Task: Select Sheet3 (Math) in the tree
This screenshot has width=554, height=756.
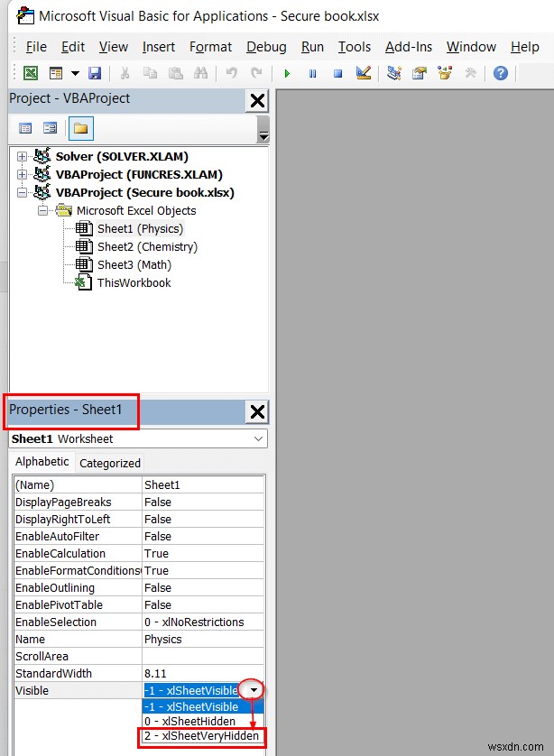Action: (x=134, y=264)
